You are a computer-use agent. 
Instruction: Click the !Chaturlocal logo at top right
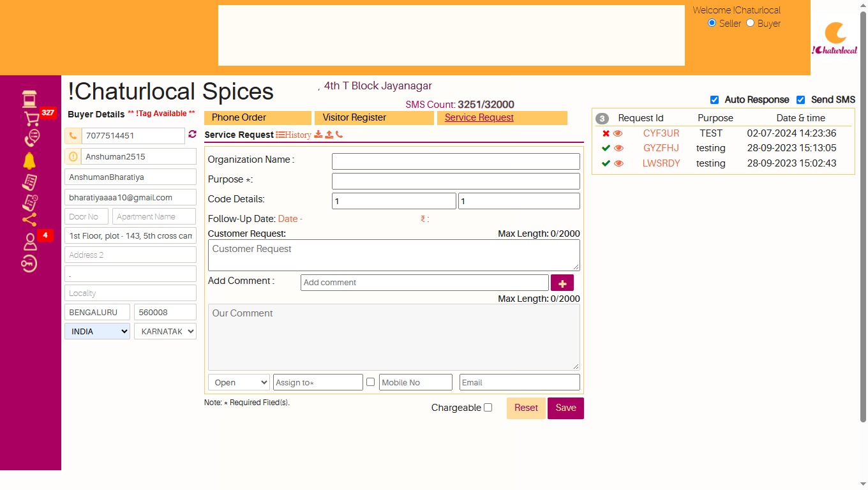(x=835, y=38)
